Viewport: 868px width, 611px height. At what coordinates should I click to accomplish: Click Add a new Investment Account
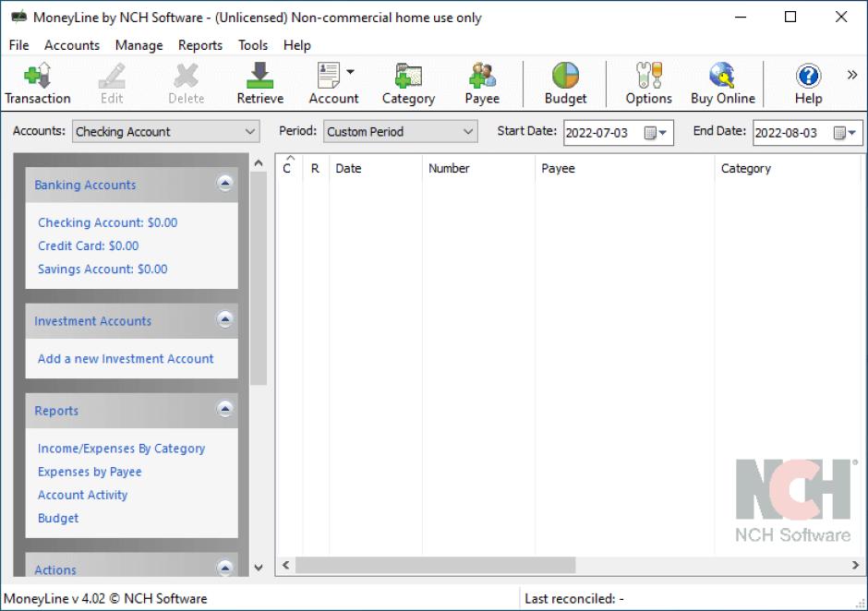(x=126, y=359)
